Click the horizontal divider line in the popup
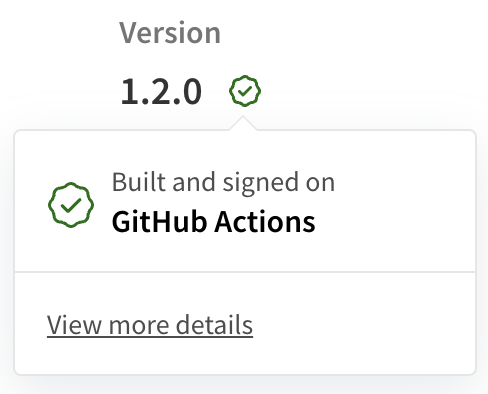 pos(245,272)
